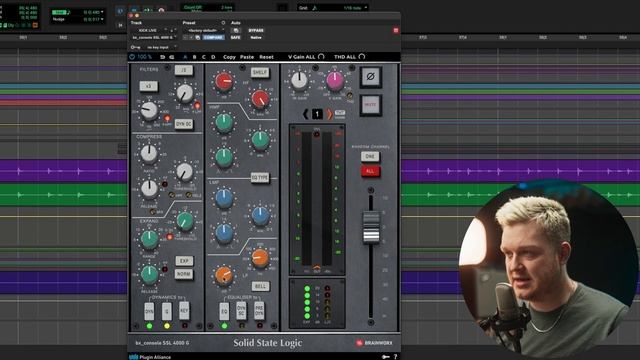Viewport: 640px width, 360px height.
Task: Open the KICK LIVE track selector dropdown
Action: pos(149,31)
